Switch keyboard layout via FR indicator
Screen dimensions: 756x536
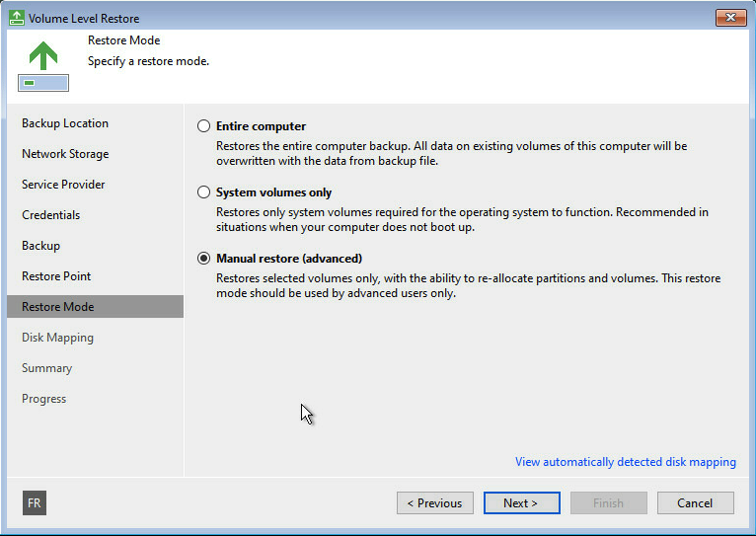pyautogui.click(x=35, y=503)
